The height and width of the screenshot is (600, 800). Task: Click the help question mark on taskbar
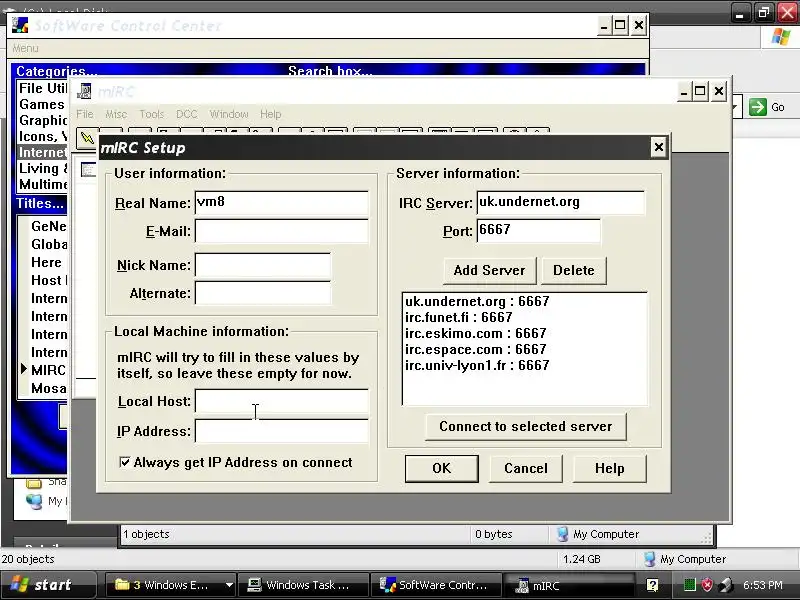click(652, 585)
